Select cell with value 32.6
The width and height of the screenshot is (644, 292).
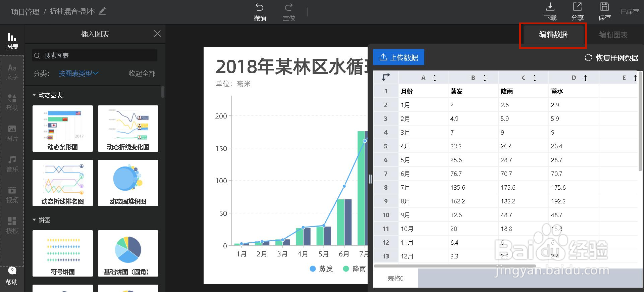tap(473, 215)
